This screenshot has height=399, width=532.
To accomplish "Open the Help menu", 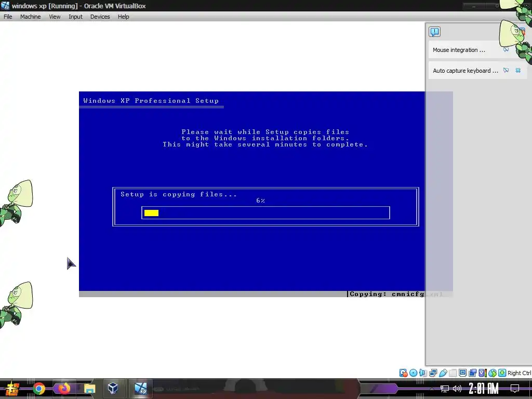I will click(x=124, y=17).
